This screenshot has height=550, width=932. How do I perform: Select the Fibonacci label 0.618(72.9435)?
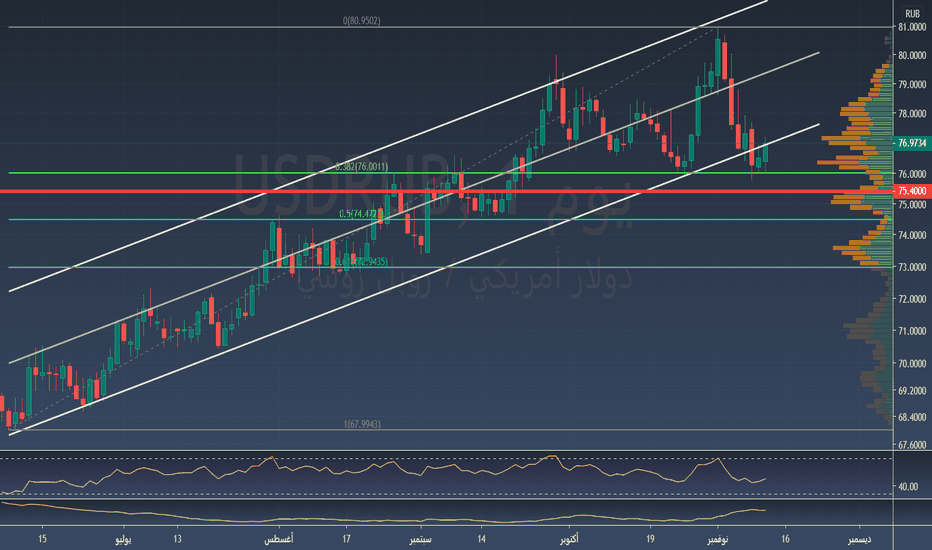[x=361, y=262]
